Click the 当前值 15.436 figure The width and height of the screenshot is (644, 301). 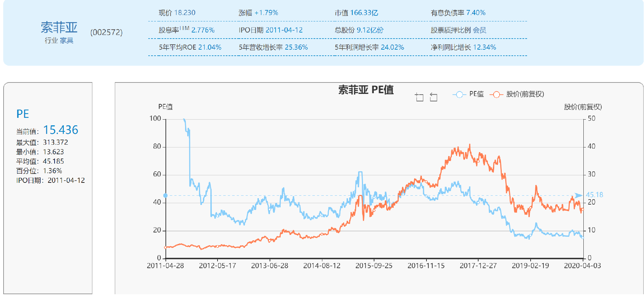click(61, 130)
